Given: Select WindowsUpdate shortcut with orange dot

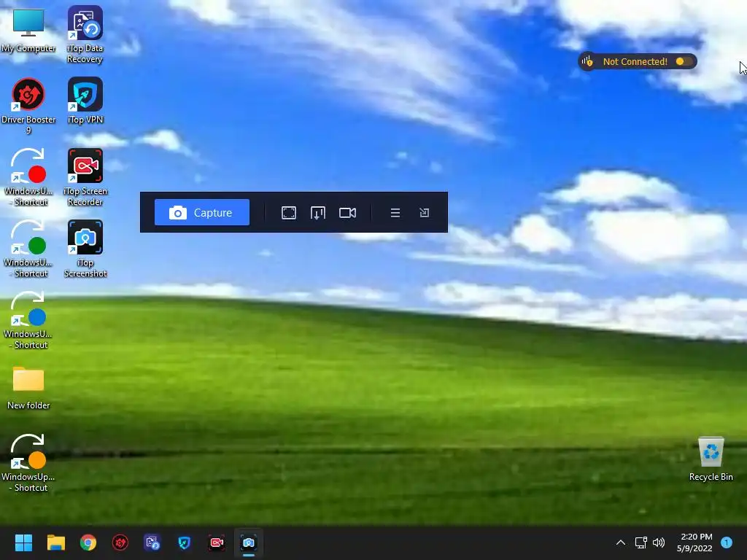Looking at the screenshot, I should (x=28, y=463).
